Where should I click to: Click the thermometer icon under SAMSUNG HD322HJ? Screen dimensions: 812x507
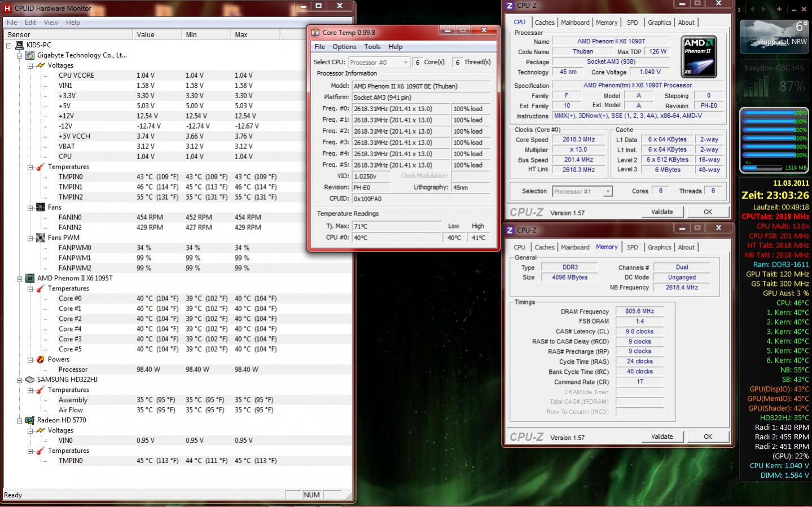click(x=41, y=390)
